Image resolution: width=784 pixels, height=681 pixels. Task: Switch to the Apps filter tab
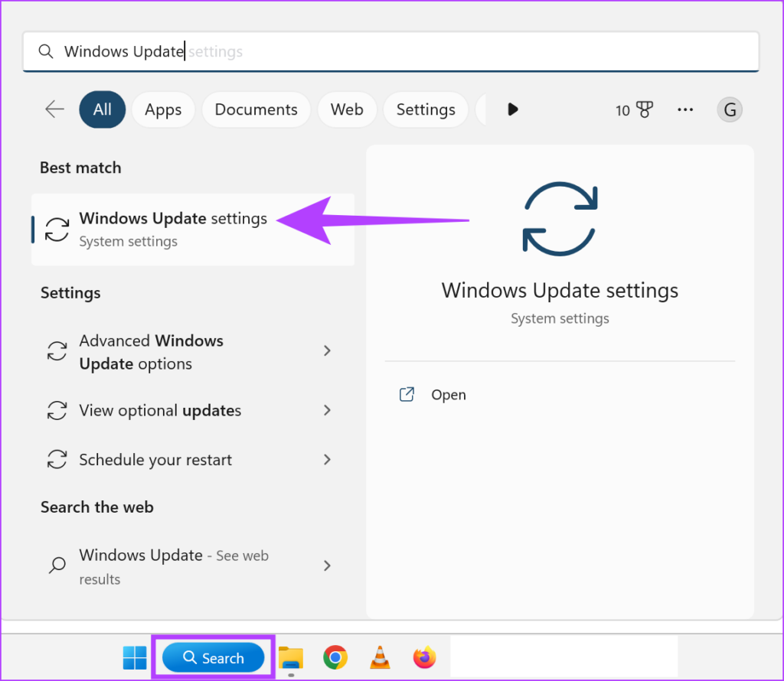pos(162,109)
